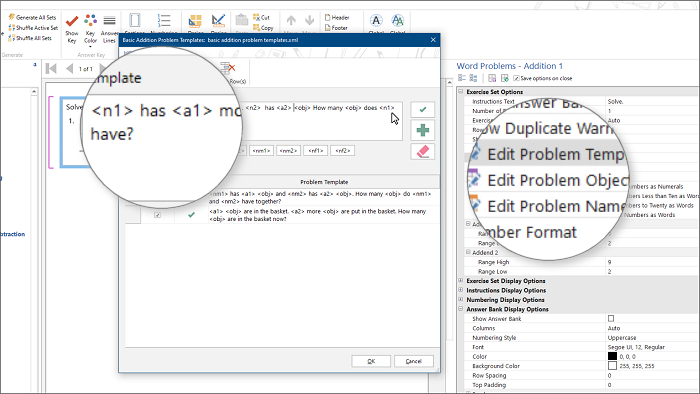This screenshot has width=700, height=394.
Task: Expand Instructions Display Options
Action: (461, 290)
